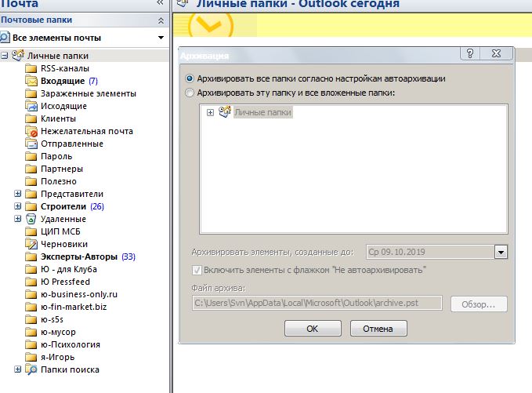This screenshot has width=532, height=393.
Task: Click the Ю Pressfeed folder icon
Action: (31, 282)
